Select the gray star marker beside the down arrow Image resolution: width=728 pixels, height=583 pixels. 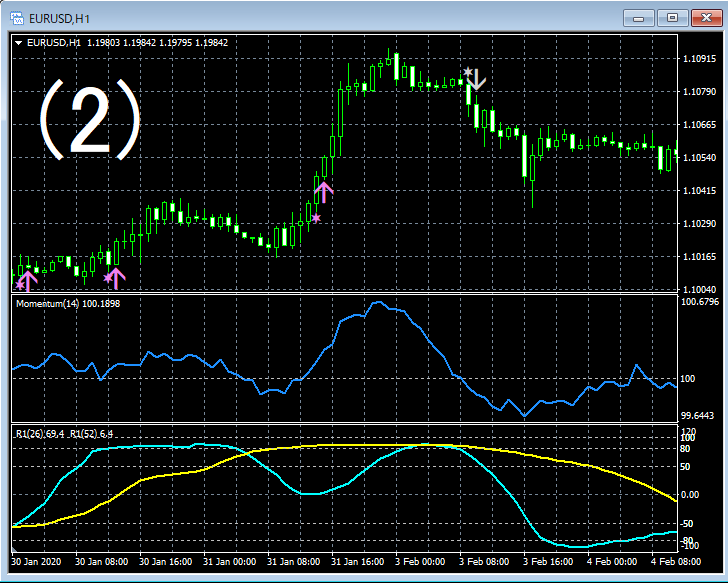468,72
